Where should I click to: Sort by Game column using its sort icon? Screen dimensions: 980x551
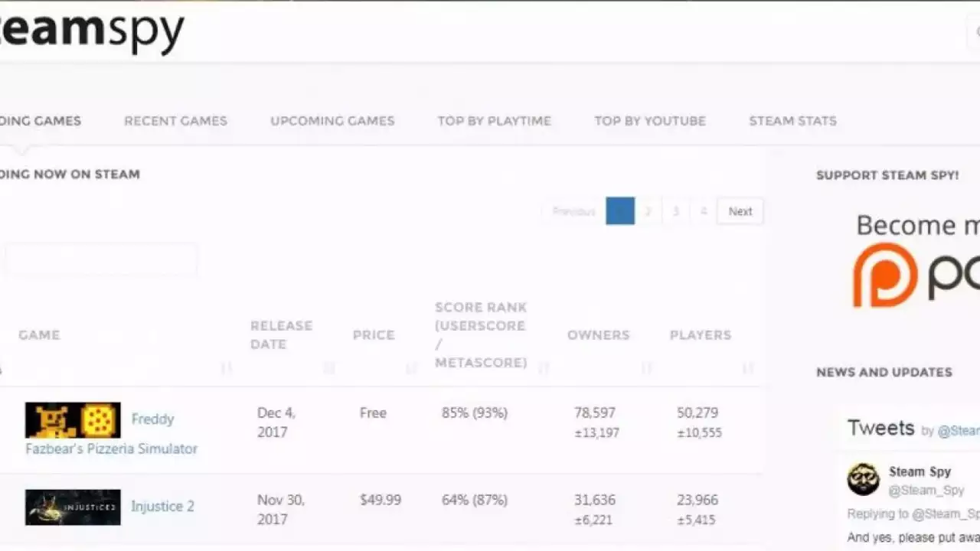click(226, 369)
